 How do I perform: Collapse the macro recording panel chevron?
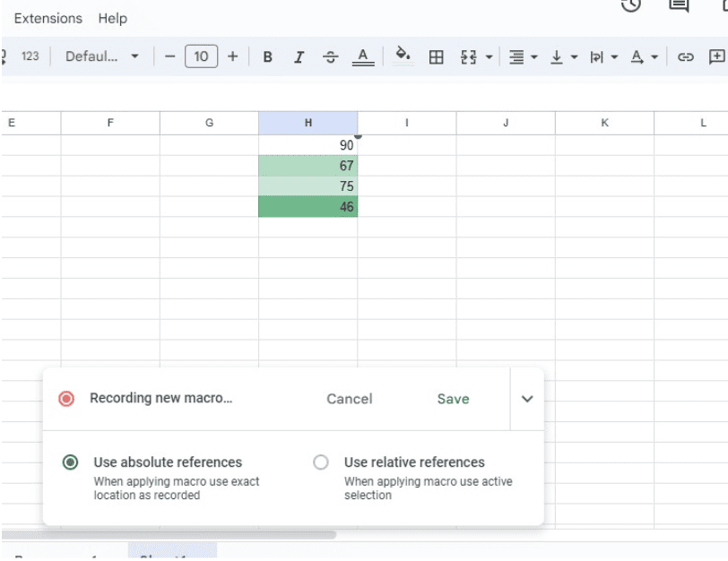[x=527, y=399]
